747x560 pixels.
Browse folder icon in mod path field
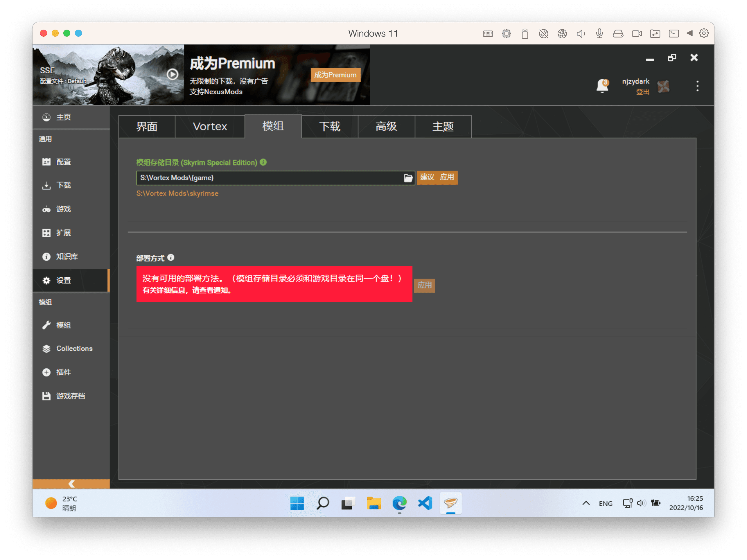tap(408, 178)
